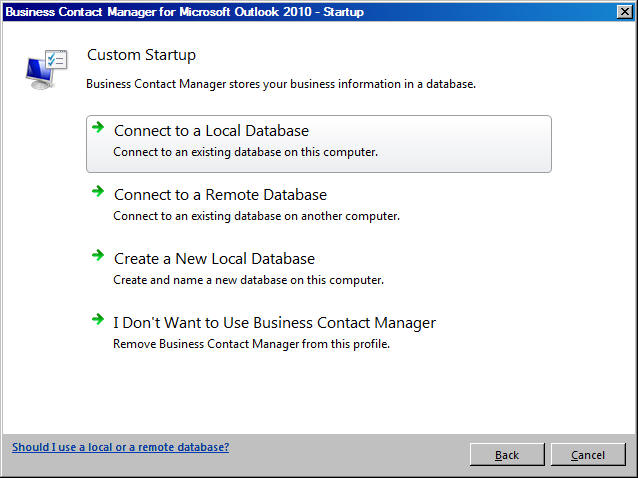
Task: Click 'Remove Business Contact Manager from this profile' text
Action: (x=251, y=344)
